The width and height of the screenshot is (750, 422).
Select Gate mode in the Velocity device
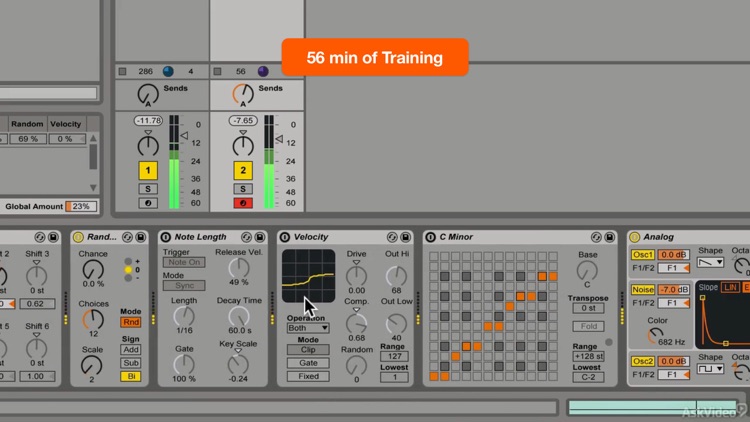click(x=308, y=363)
